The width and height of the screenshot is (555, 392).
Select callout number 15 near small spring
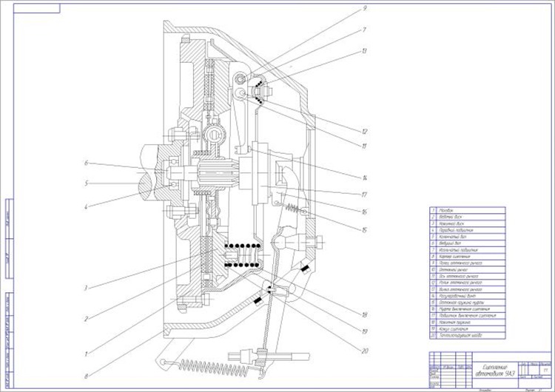click(x=364, y=230)
